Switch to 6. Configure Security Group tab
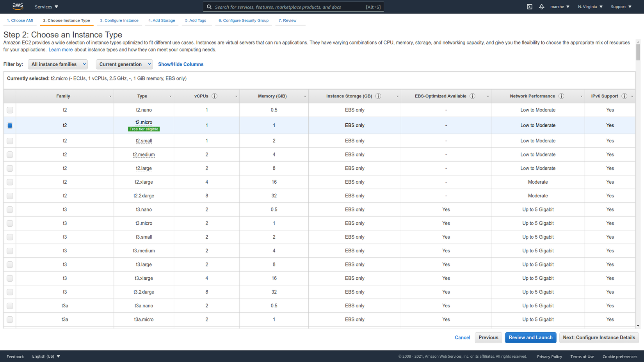Image resolution: width=644 pixels, height=362 pixels. [x=243, y=20]
